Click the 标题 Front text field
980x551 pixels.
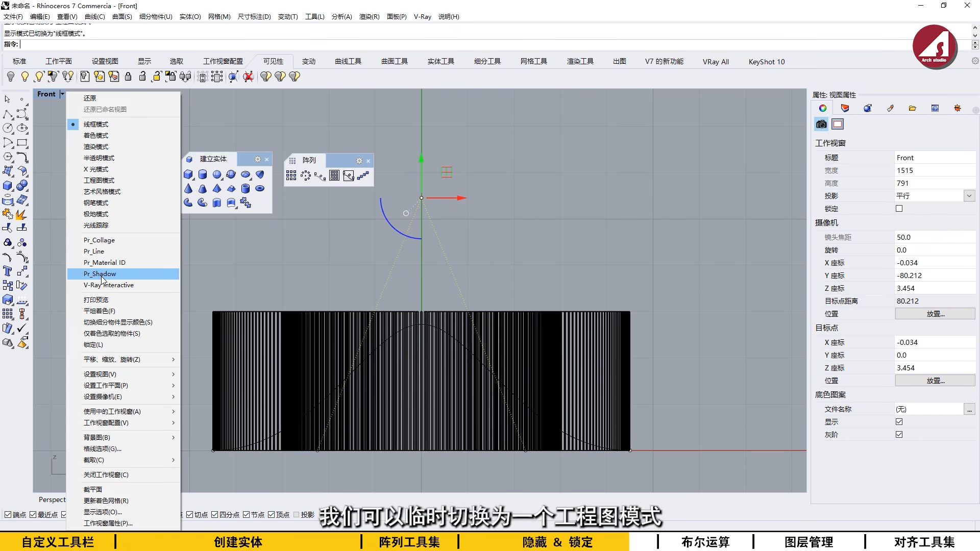(x=935, y=158)
